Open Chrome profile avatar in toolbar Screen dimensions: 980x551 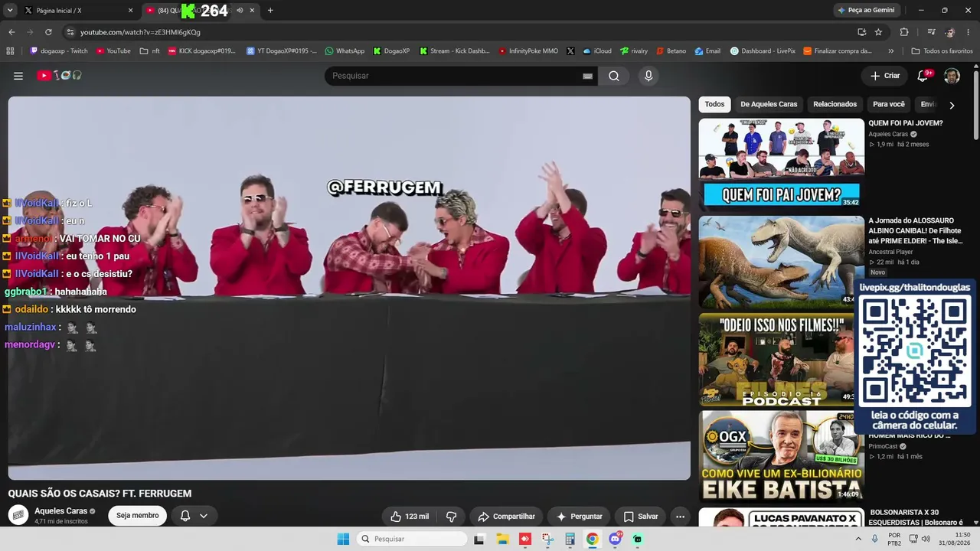point(949,32)
